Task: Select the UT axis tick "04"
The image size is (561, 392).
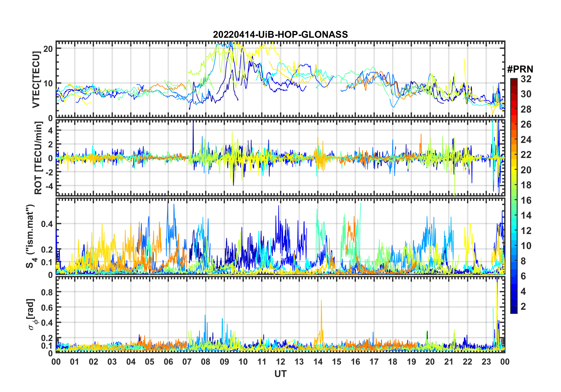Action: point(131,362)
